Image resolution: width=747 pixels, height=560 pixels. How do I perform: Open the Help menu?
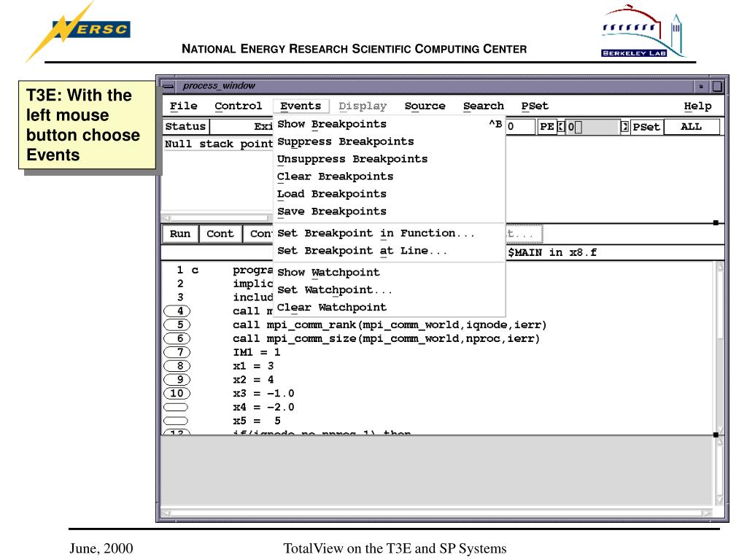point(697,106)
